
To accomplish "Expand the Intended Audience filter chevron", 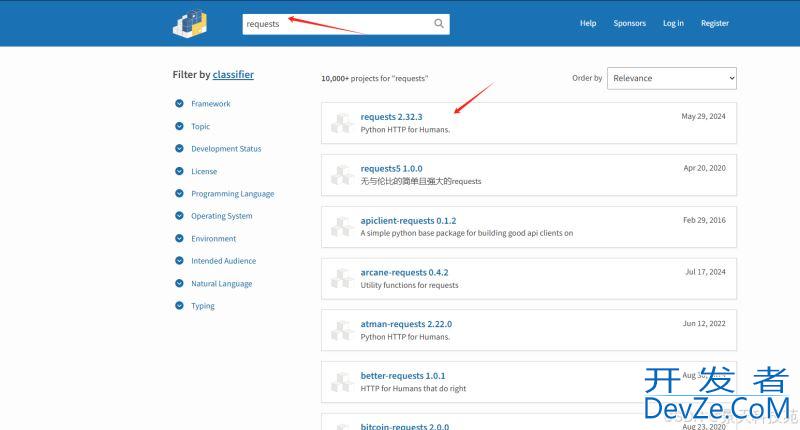I will click(x=179, y=261).
